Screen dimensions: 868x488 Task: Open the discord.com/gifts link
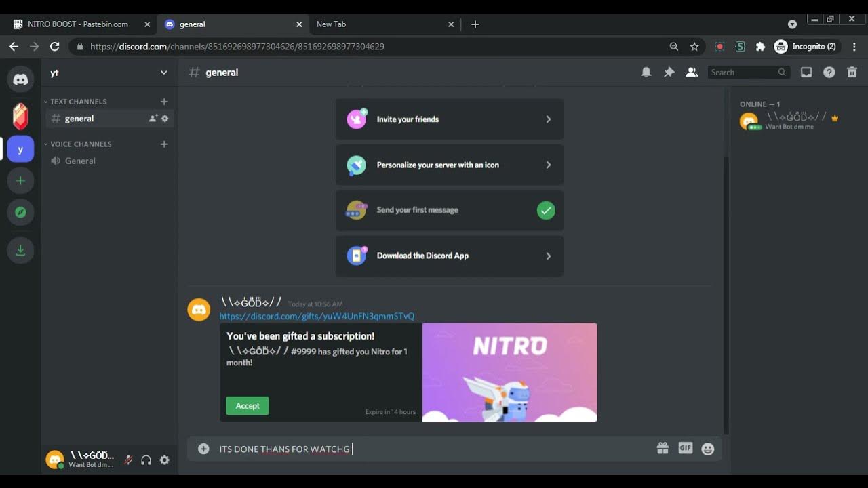pos(317,317)
